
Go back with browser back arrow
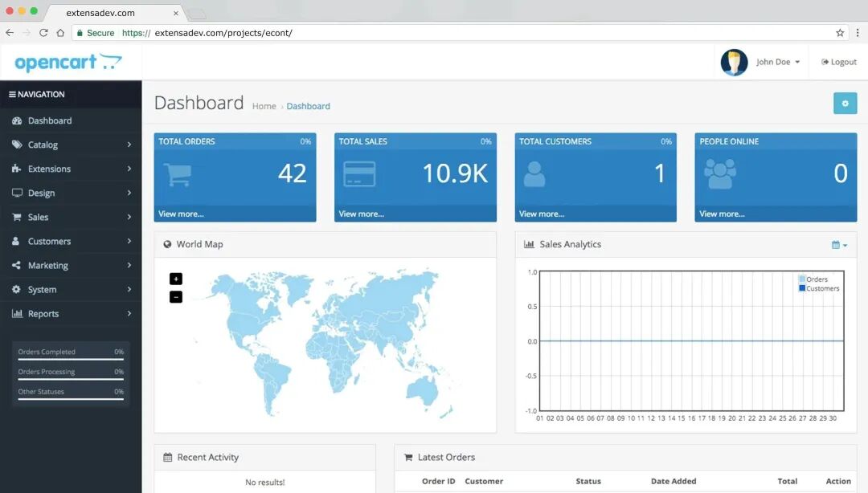[10, 33]
